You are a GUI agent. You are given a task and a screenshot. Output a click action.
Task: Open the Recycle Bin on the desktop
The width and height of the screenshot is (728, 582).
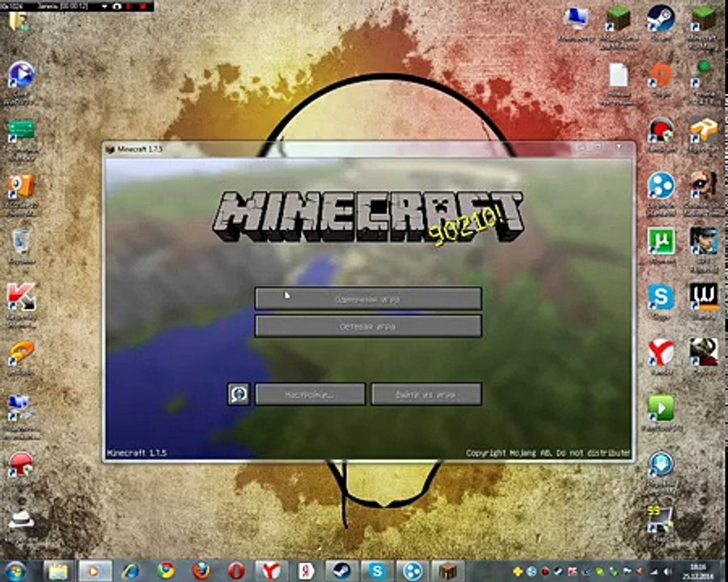21,243
